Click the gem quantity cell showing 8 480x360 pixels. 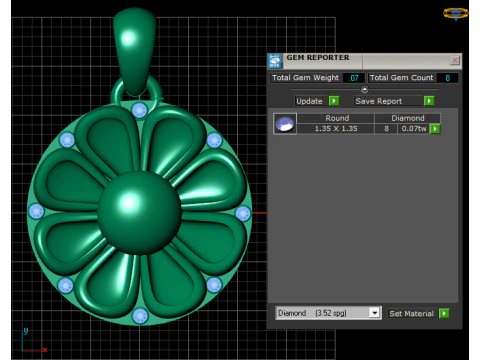(386, 129)
